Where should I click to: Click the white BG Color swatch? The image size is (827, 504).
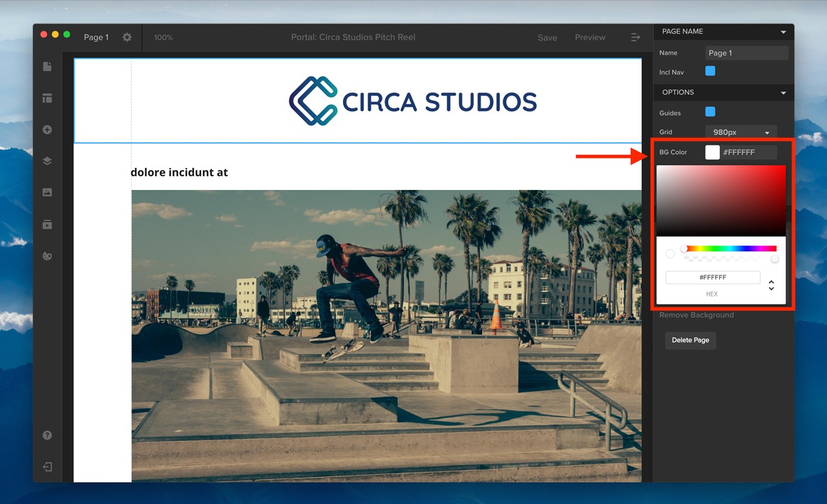point(712,152)
